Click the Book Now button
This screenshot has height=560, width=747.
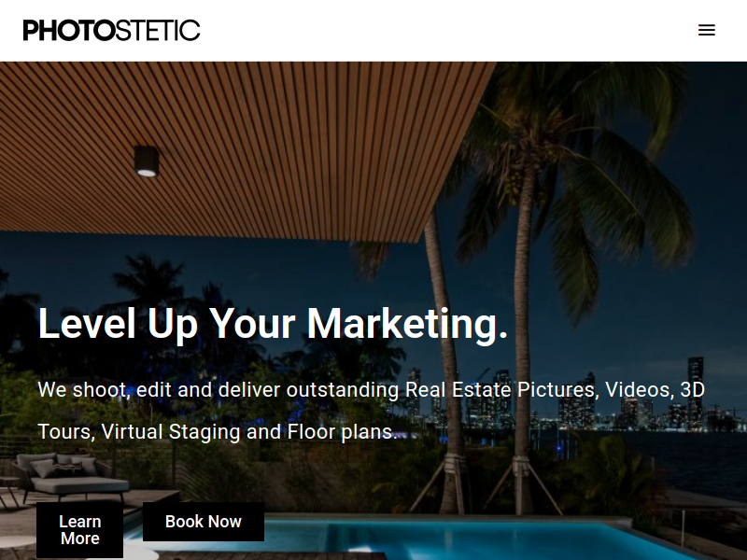coord(204,522)
